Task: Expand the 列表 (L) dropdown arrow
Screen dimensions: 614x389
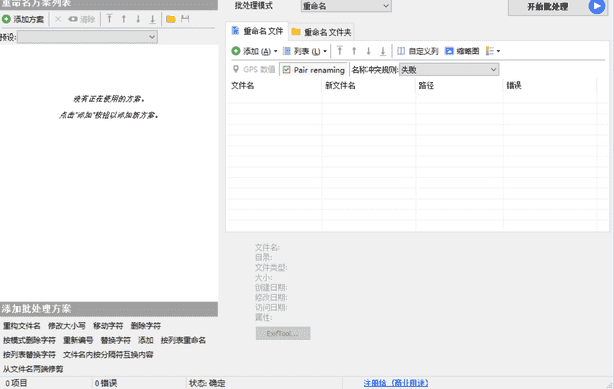Action: (x=325, y=51)
